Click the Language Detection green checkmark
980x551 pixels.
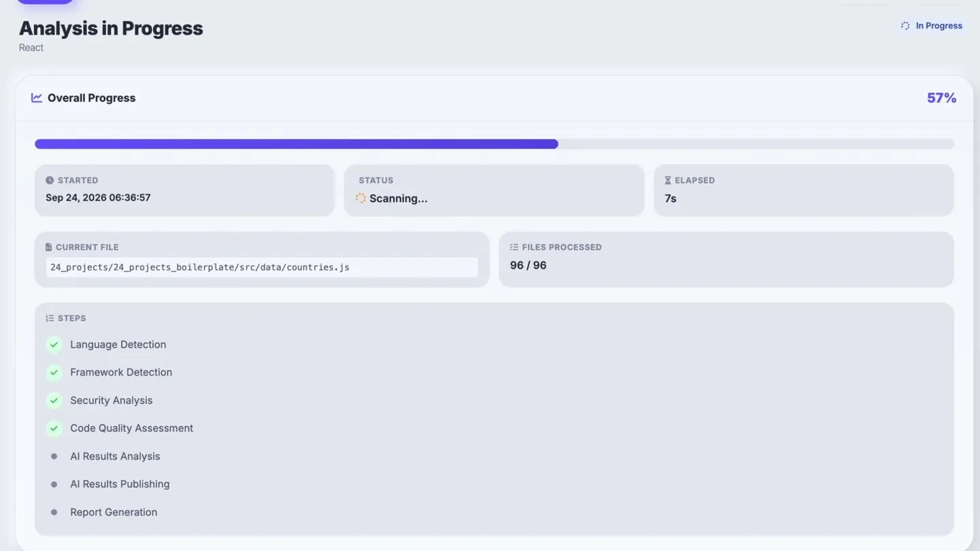point(54,345)
